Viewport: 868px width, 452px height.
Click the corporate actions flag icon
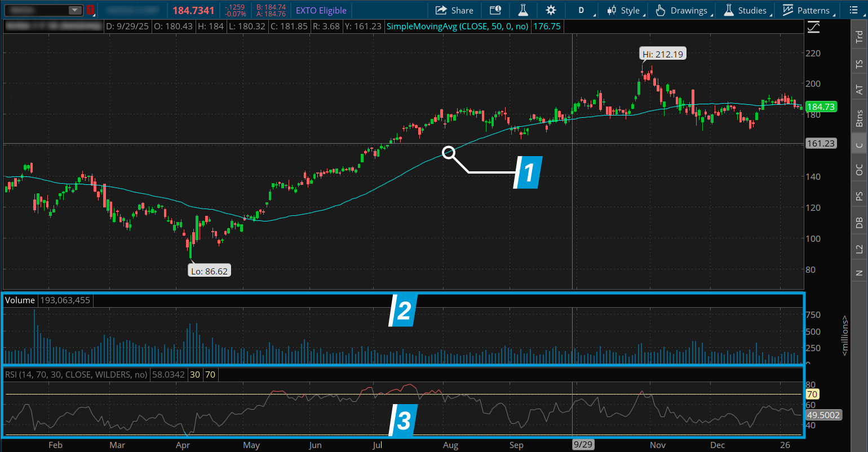click(495, 10)
